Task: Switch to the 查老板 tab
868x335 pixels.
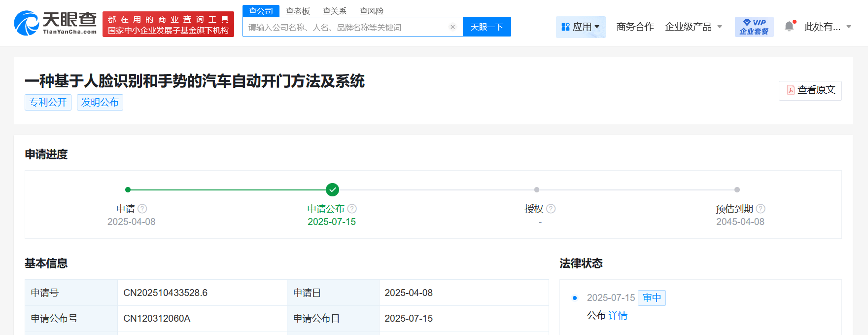Action: pos(298,11)
